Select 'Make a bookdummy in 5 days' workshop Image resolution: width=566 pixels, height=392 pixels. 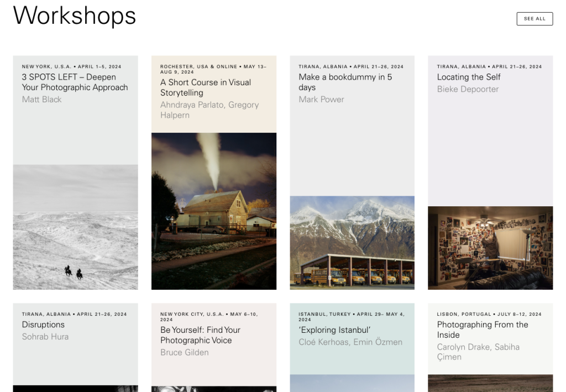click(x=345, y=82)
